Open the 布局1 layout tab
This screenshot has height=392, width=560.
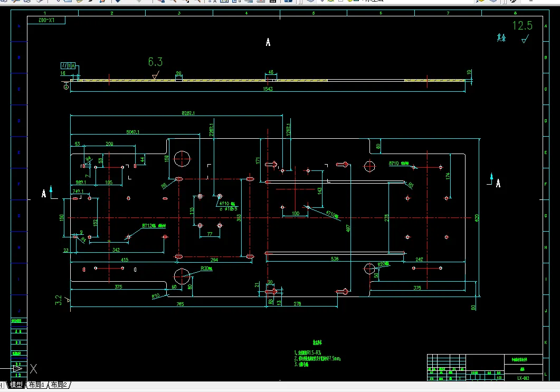[36, 385]
